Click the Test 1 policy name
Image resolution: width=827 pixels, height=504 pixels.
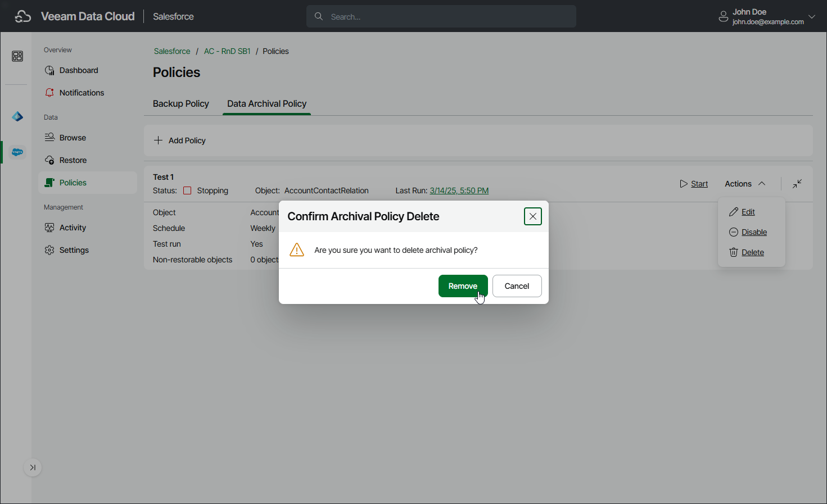coord(164,177)
